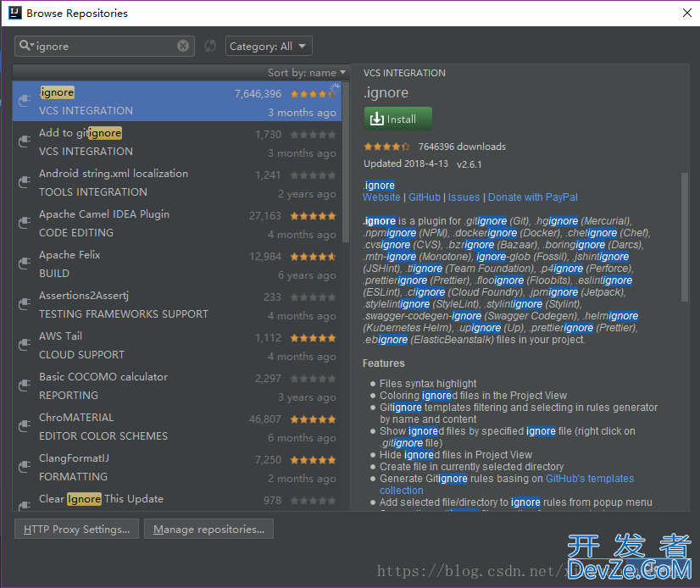Click star rating of Android string.xml localization
Viewport: 700px width, 588px height.
click(313, 175)
